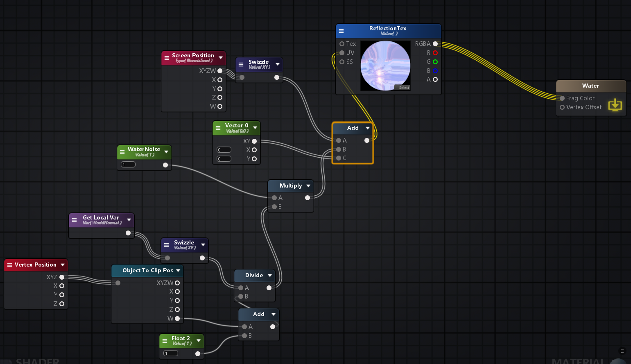Click the RGBA output port on ReflectionTex

pyautogui.click(x=435, y=44)
